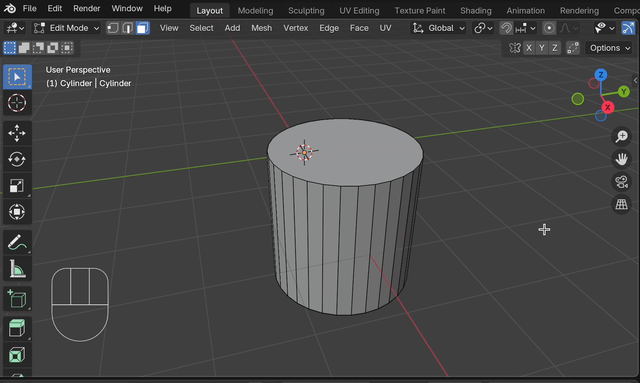Select the Invert Selection mode icon
Image resolution: width=640 pixels, height=383 pixels.
[53, 48]
